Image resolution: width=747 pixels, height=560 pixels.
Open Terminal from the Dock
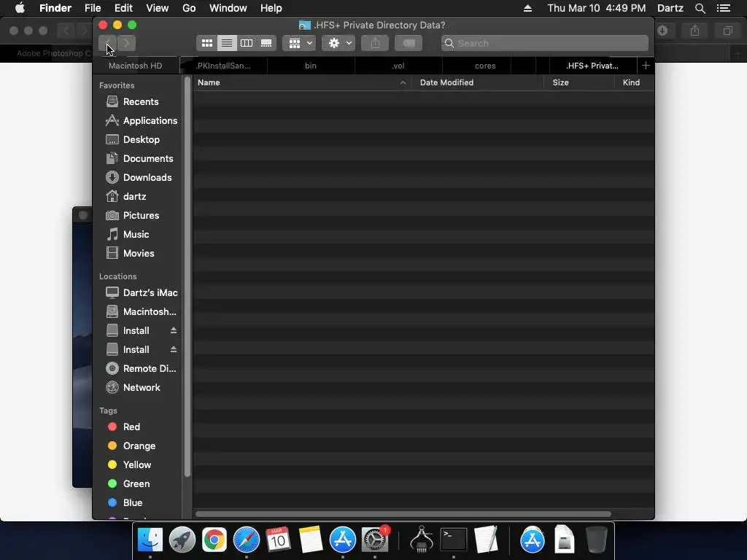click(x=454, y=540)
